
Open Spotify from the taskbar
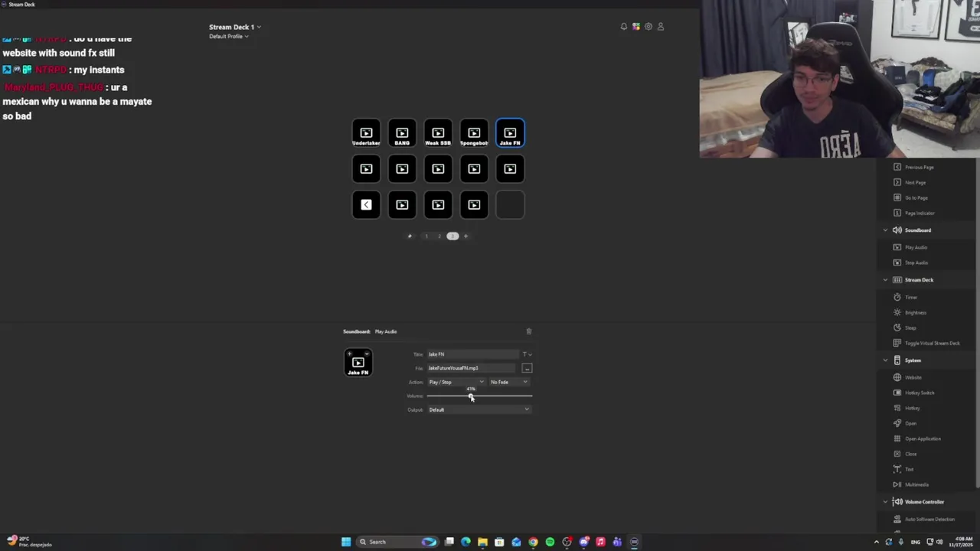coord(550,542)
